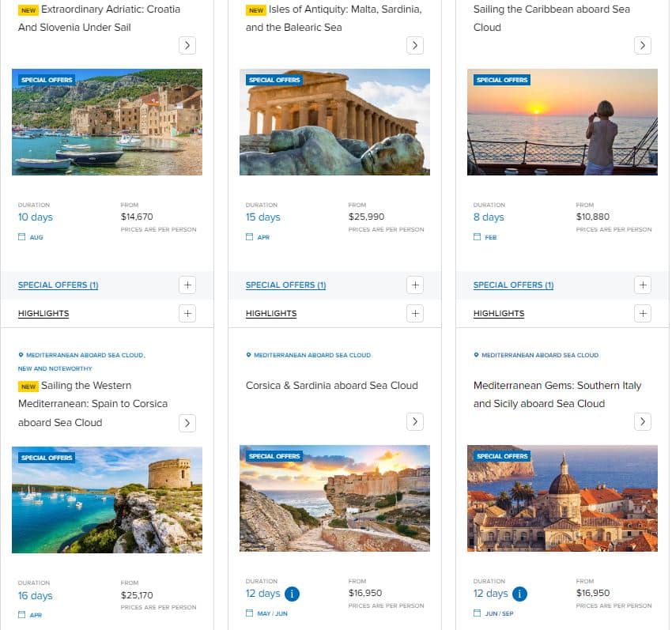Image resolution: width=672 pixels, height=630 pixels.
Task: Show duration info for Mediterranean Gems trip
Action: click(x=519, y=594)
